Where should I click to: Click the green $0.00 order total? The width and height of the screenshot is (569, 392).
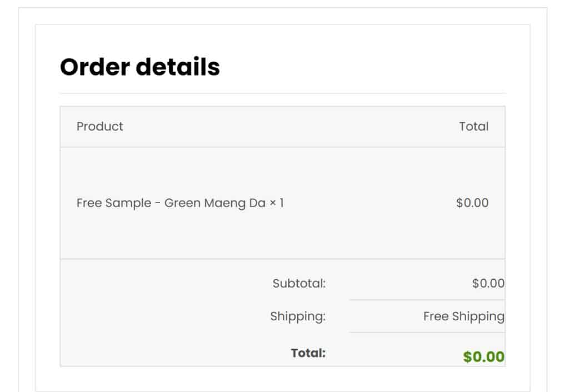click(x=483, y=356)
